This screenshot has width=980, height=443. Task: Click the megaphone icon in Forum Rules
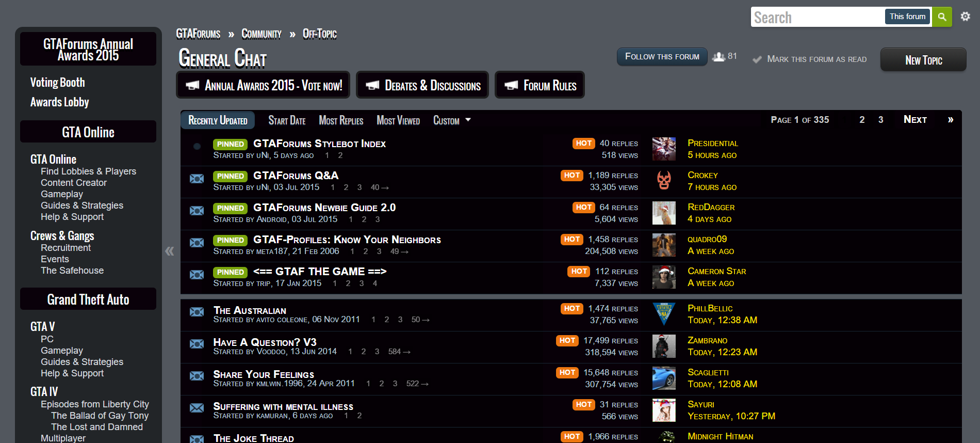[x=511, y=85]
